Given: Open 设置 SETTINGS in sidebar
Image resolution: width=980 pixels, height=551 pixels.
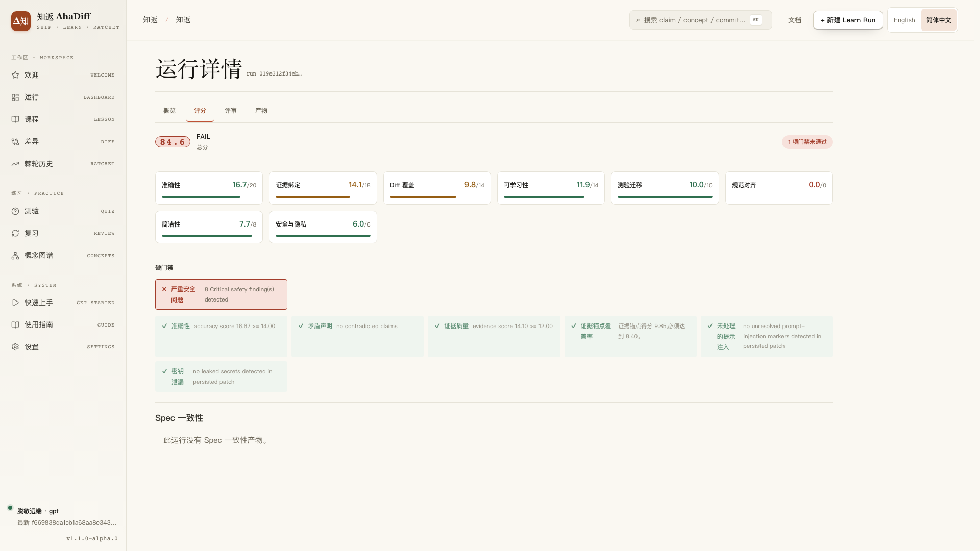Looking at the screenshot, I should (x=63, y=347).
